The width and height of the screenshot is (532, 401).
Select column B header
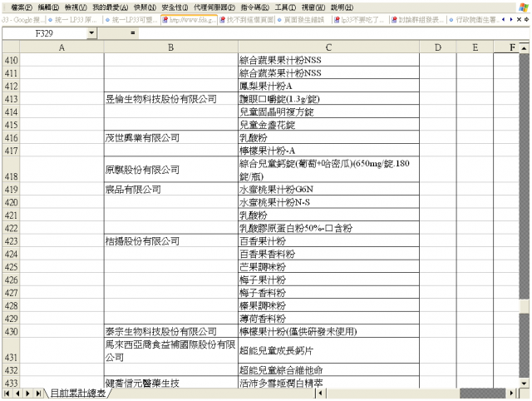tap(171, 47)
